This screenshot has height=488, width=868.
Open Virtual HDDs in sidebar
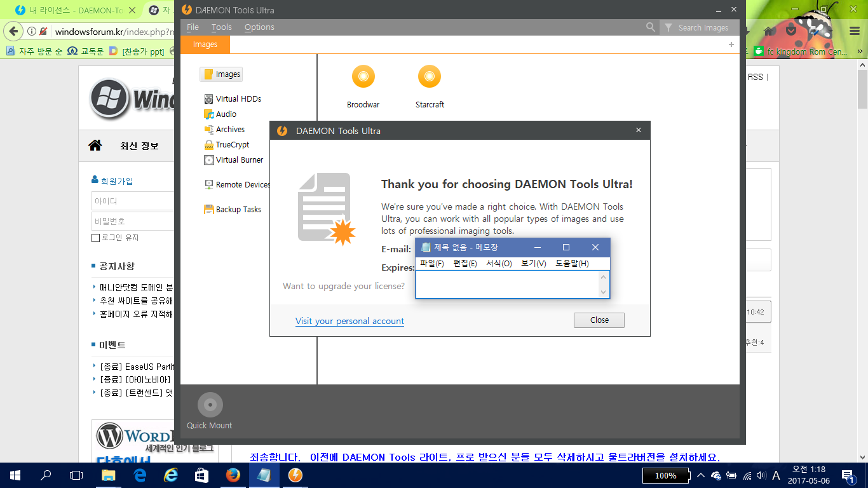pyautogui.click(x=233, y=99)
